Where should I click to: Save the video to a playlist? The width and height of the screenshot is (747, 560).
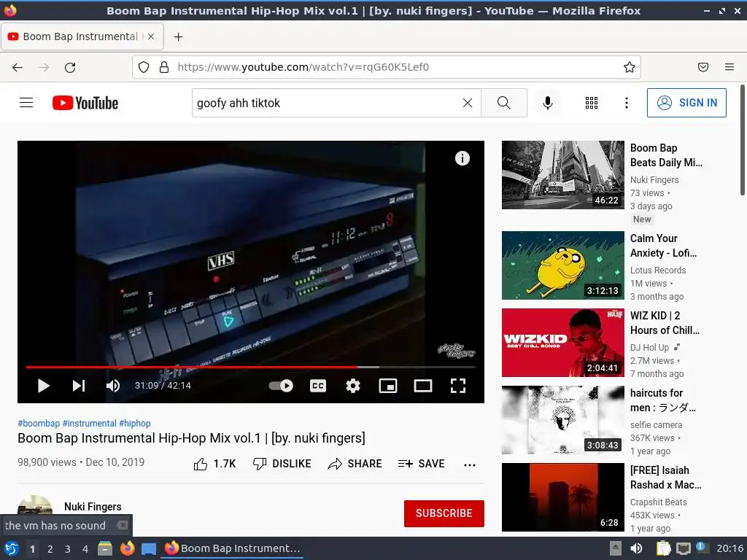(x=422, y=464)
